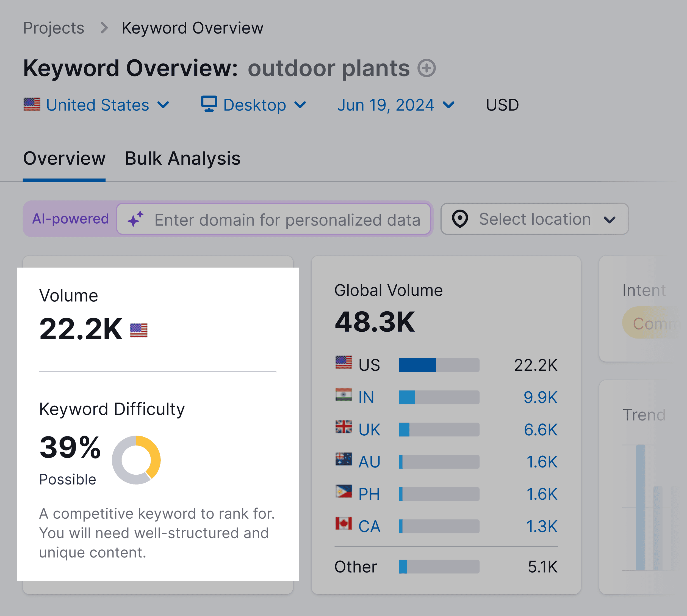
Task: Open the UK volume link
Action: pyautogui.click(x=540, y=430)
